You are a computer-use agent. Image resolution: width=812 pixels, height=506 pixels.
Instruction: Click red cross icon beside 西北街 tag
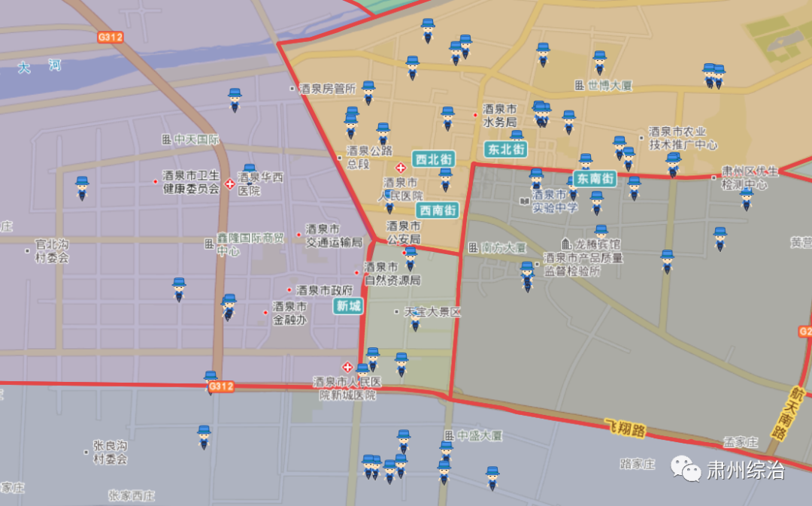[400, 168]
